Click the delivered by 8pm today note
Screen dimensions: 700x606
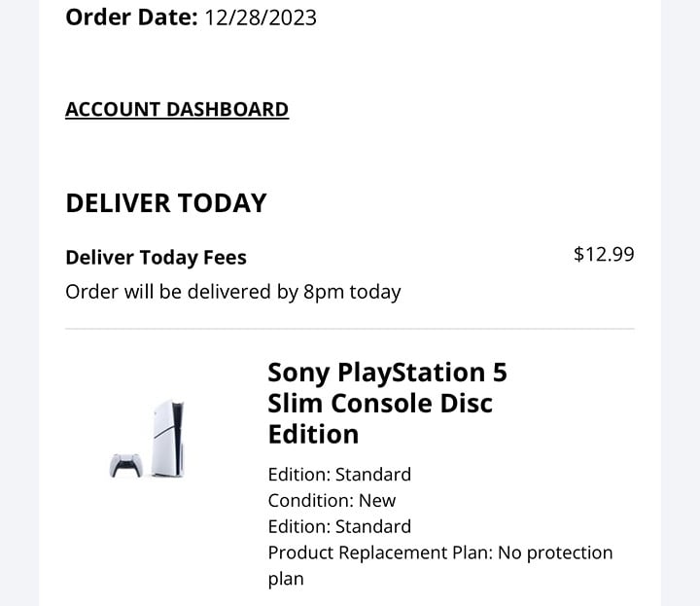[232, 291]
